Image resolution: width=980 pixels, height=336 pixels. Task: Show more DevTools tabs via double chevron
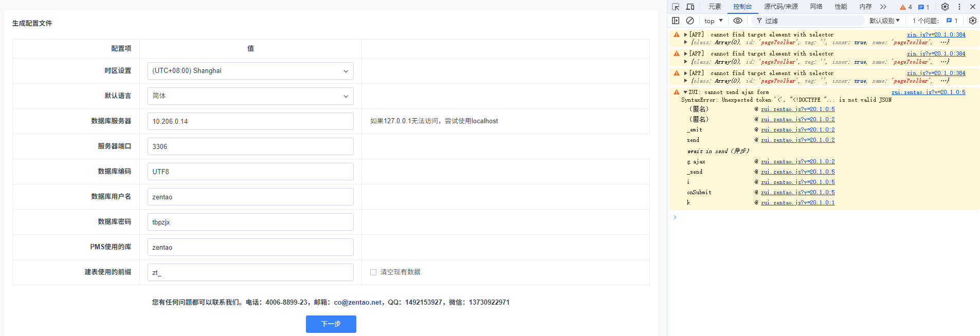tap(883, 7)
